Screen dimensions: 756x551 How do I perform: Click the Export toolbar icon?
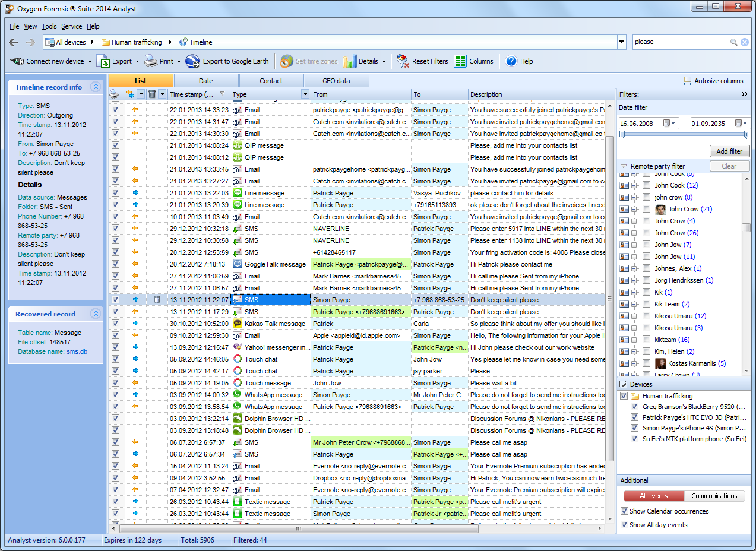point(103,61)
